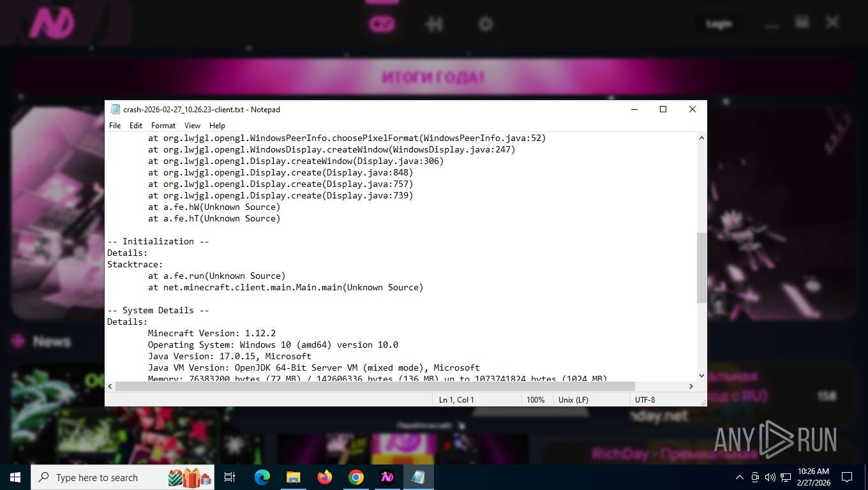The height and width of the screenshot is (490, 868).
Task: Switch to Notepad on the taskbar
Action: [x=419, y=477]
